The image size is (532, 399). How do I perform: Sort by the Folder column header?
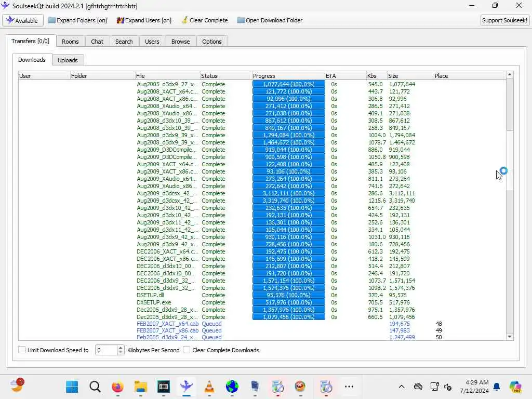102,76
